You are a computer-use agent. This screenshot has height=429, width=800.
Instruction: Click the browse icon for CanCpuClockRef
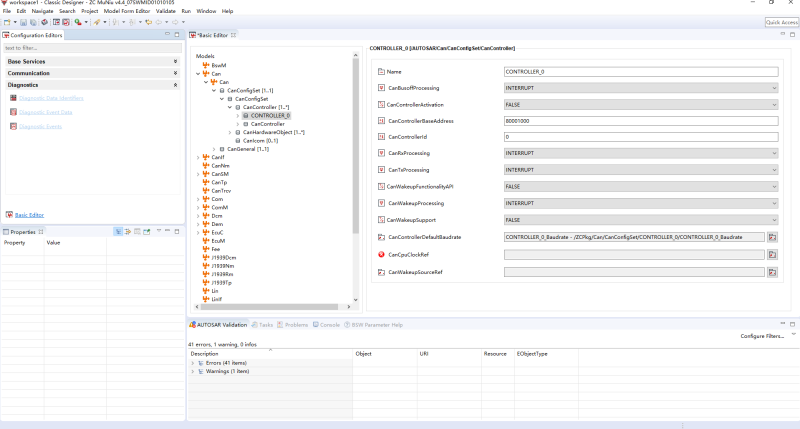pos(773,254)
